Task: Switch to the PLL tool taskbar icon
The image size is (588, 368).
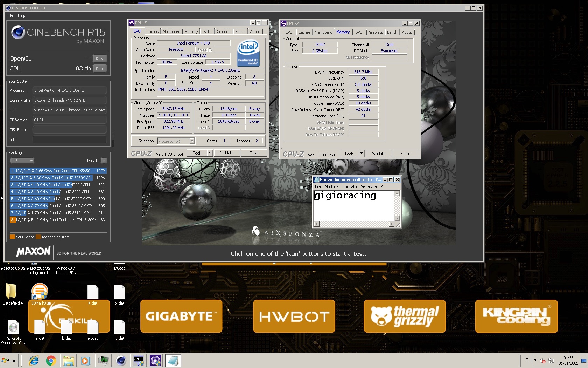Action: coord(139,361)
